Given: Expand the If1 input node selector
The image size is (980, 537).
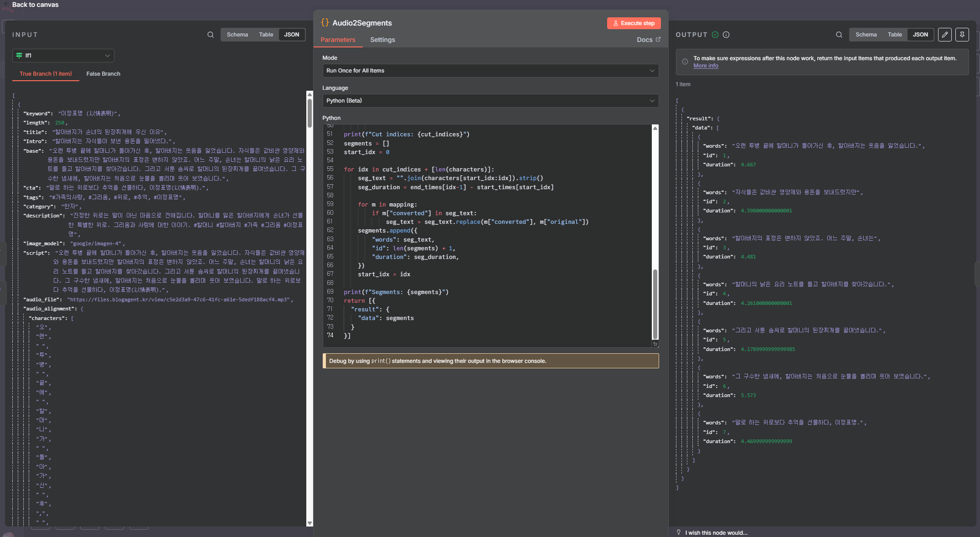Looking at the screenshot, I should coord(63,56).
